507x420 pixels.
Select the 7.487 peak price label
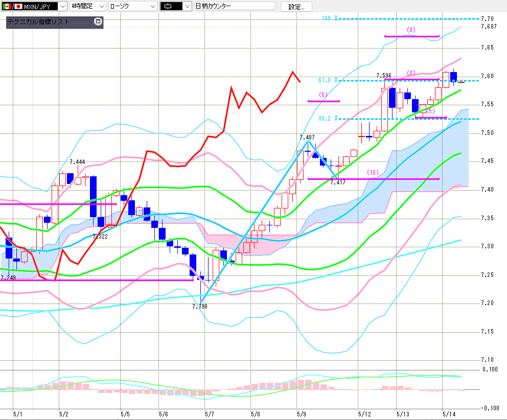click(307, 137)
